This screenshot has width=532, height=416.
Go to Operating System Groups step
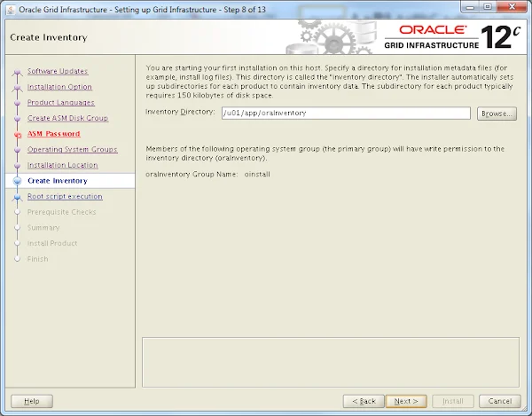pyautogui.click(x=73, y=149)
